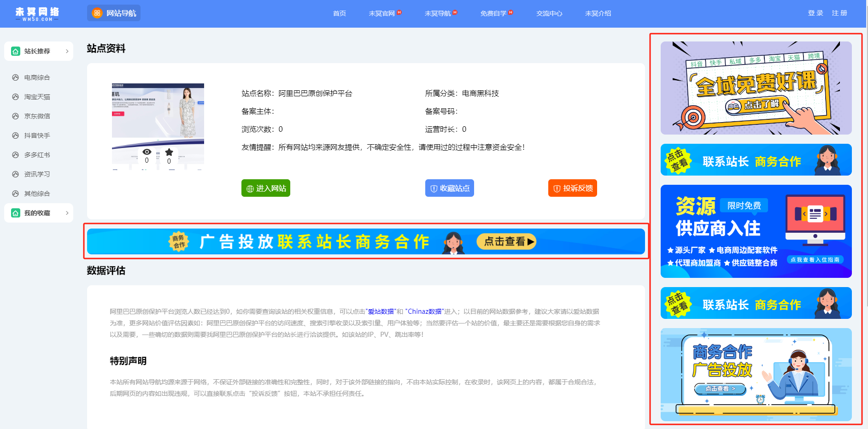
Task: Click the shield icon in 收藏站点
Action: point(434,188)
